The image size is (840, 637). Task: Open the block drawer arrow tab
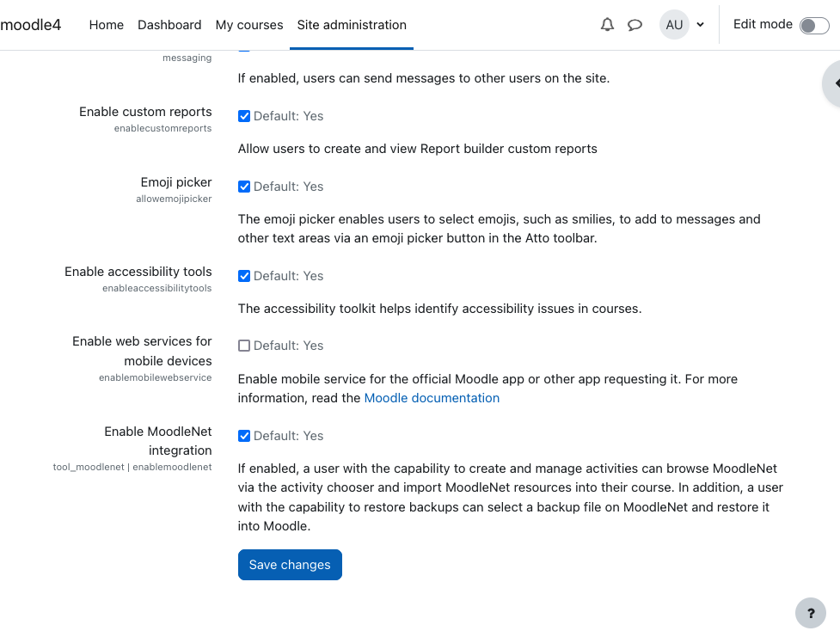832,83
